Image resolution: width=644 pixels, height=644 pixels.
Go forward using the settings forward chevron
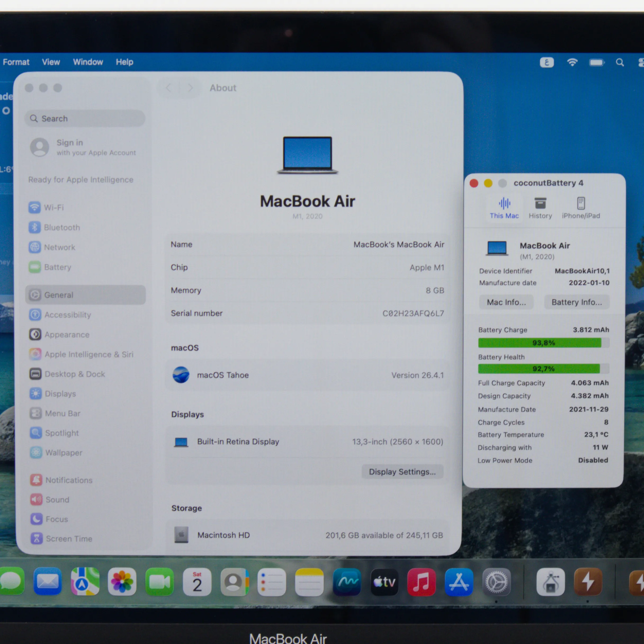pyautogui.click(x=190, y=88)
